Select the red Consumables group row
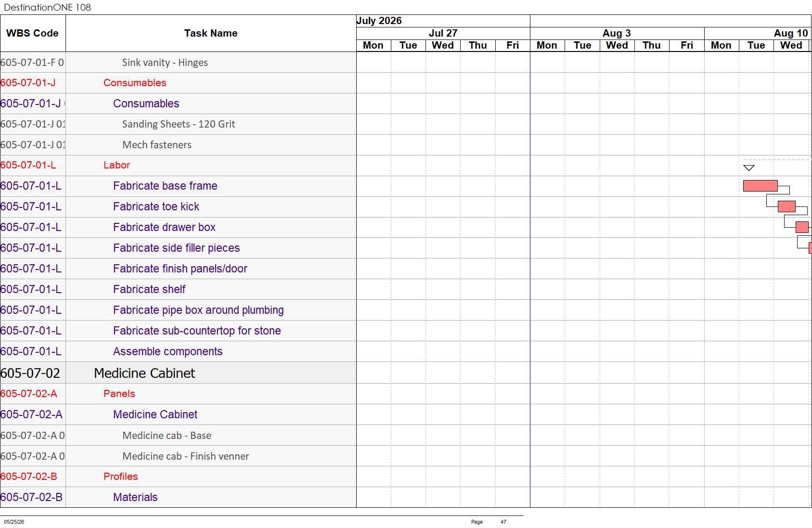This screenshot has height=528, width=812. (178, 83)
